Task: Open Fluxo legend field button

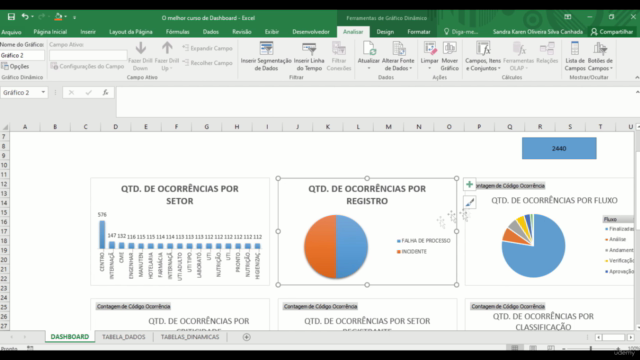Action: (618, 219)
